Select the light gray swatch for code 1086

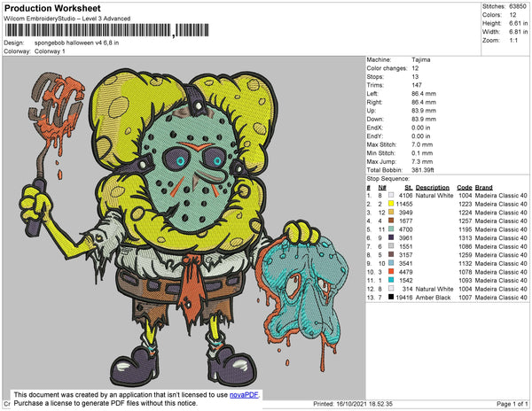click(x=391, y=246)
